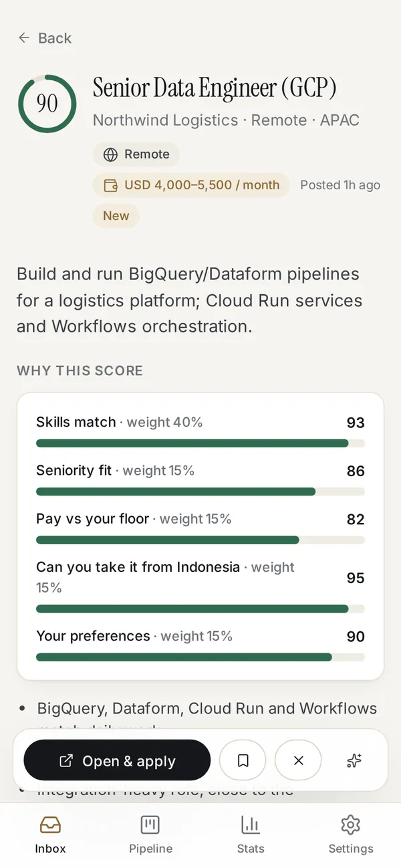Open the Settings gear icon

pos(351,825)
